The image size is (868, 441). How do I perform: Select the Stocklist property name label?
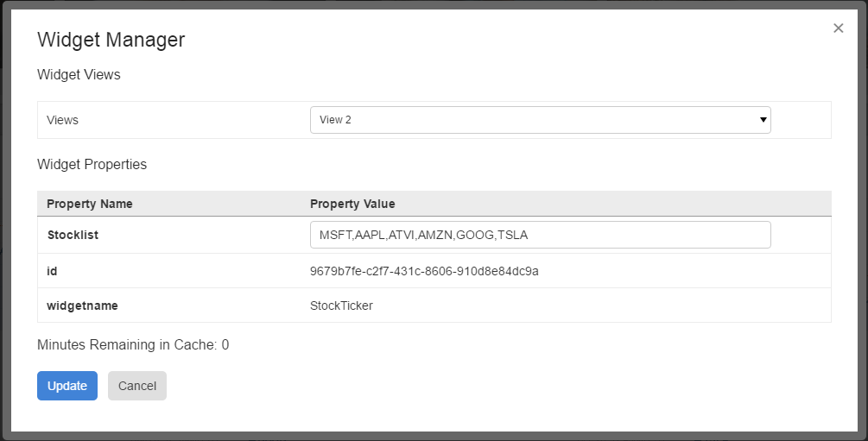pyautogui.click(x=73, y=235)
